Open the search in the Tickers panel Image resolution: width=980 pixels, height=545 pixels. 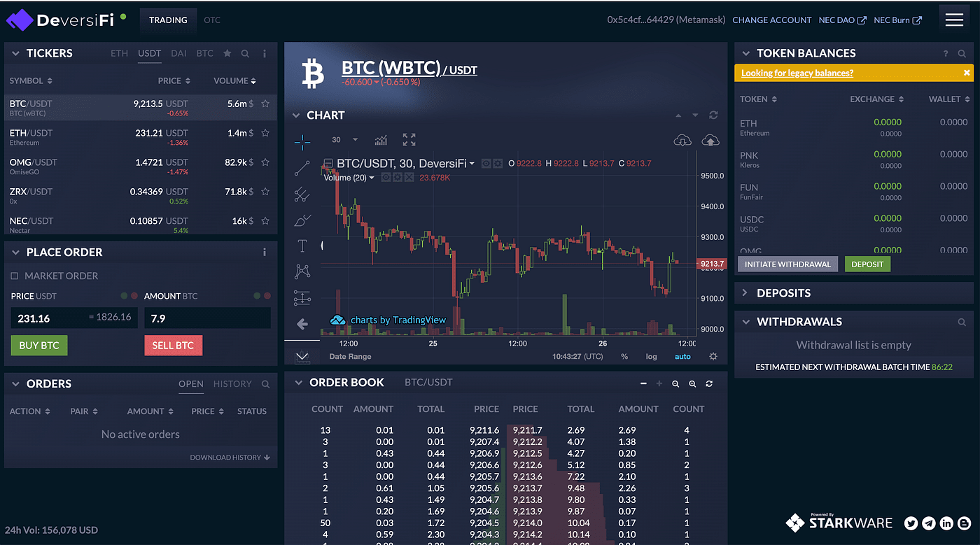point(245,53)
